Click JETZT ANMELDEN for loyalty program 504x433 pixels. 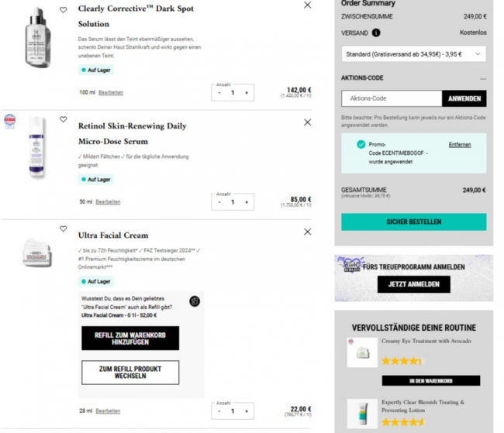coord(413,284)
